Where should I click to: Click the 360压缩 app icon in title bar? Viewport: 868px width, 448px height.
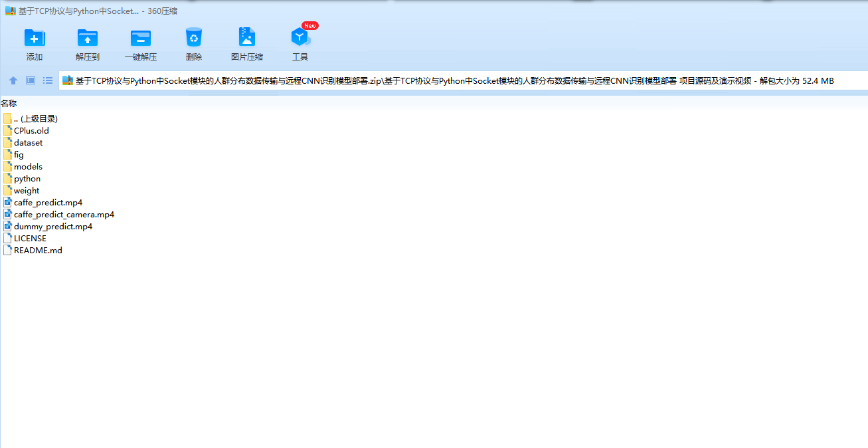[x=11, y=11]
